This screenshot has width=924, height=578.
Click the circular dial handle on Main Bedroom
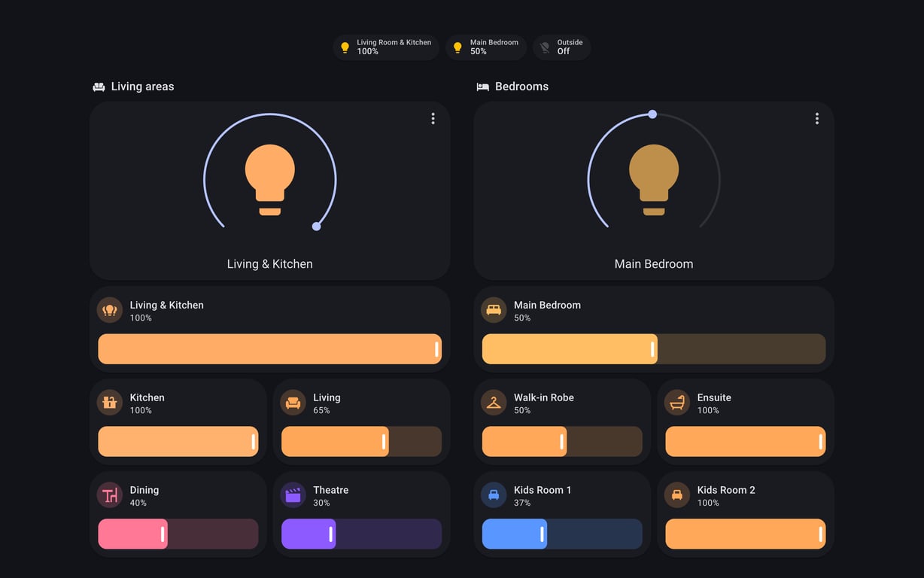tap(652, 114)
